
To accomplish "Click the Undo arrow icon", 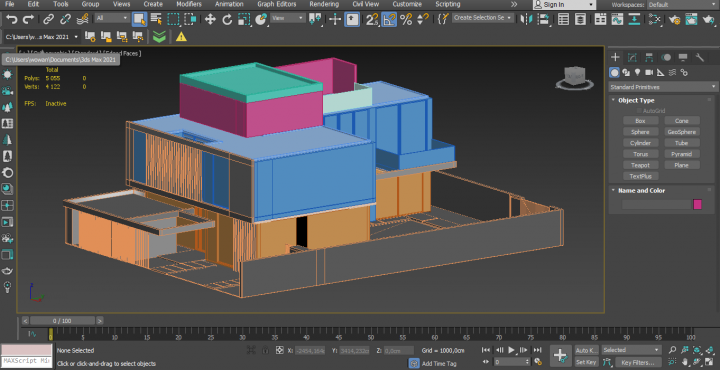I will tap(11, 19).
